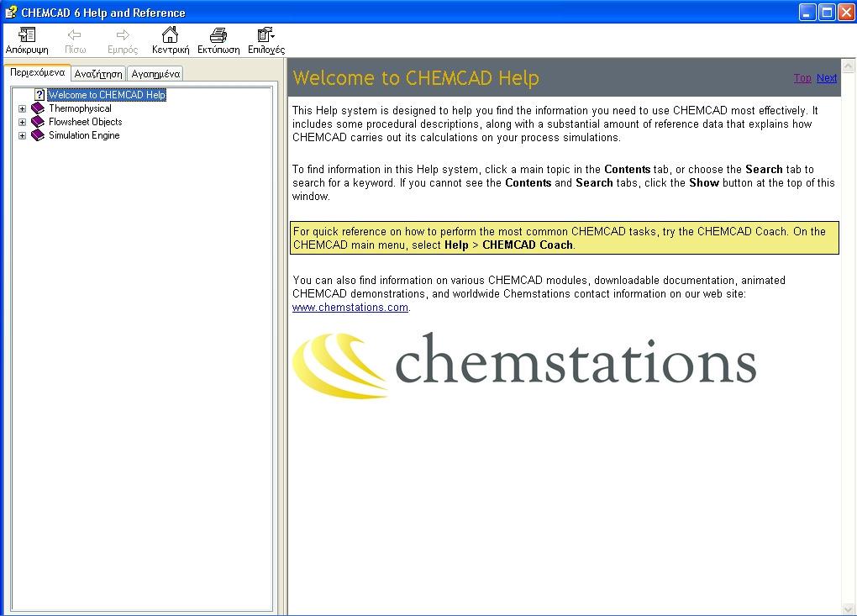Click the CHEMCAD Help title bar icon
Image resolution: width=857 pixels, height=616 pixels.
[x=10, y=12]
